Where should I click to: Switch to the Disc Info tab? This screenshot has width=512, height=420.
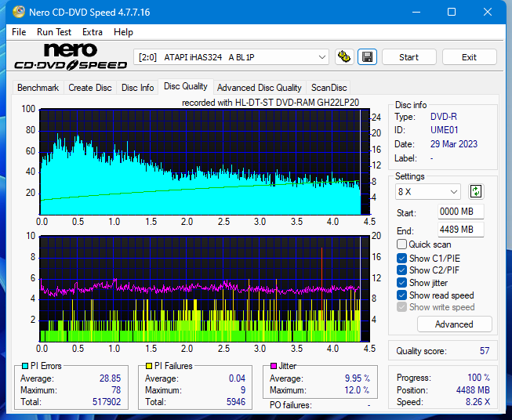pos(137,88)
